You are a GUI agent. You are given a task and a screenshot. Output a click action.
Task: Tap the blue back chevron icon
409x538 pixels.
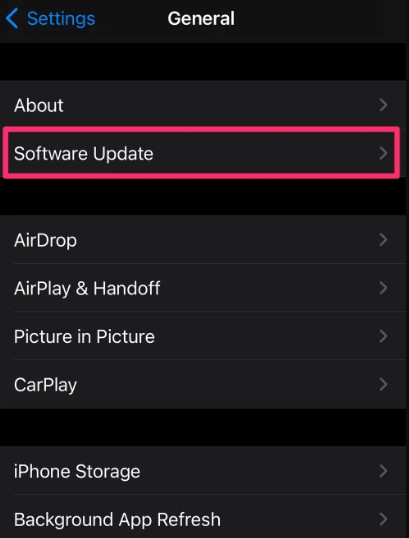tap(12, 19)
